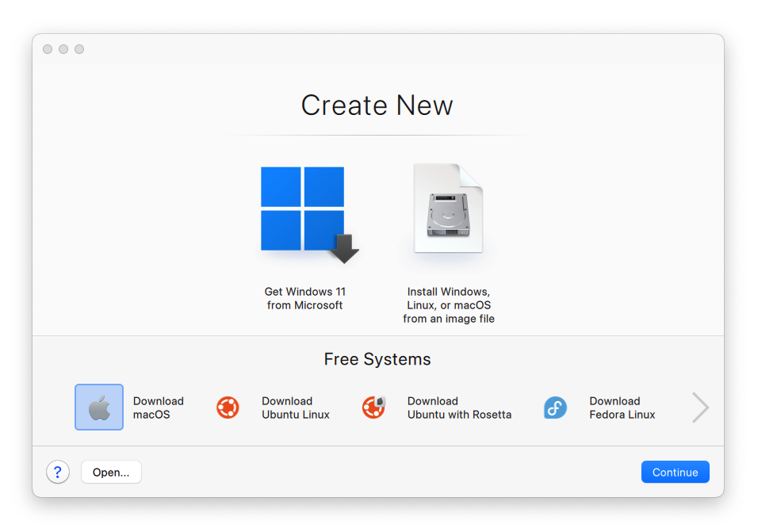This screenshot has width=758, height=532.
Task: Select the disk image file icon
Action: pyautogui.click(x=448, y=210)
